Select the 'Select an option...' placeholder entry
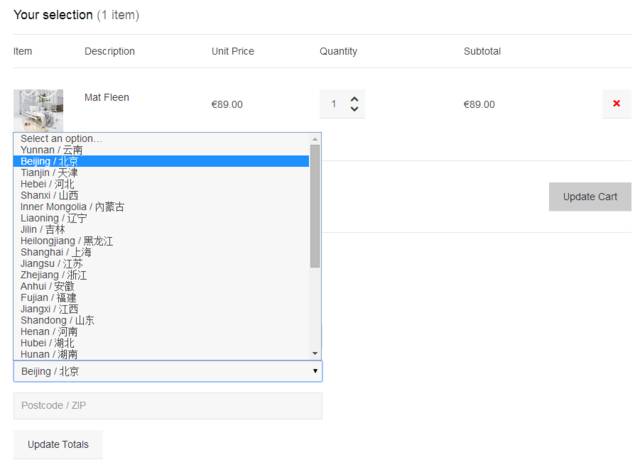 pyautogui.click(x=61, y=139)
